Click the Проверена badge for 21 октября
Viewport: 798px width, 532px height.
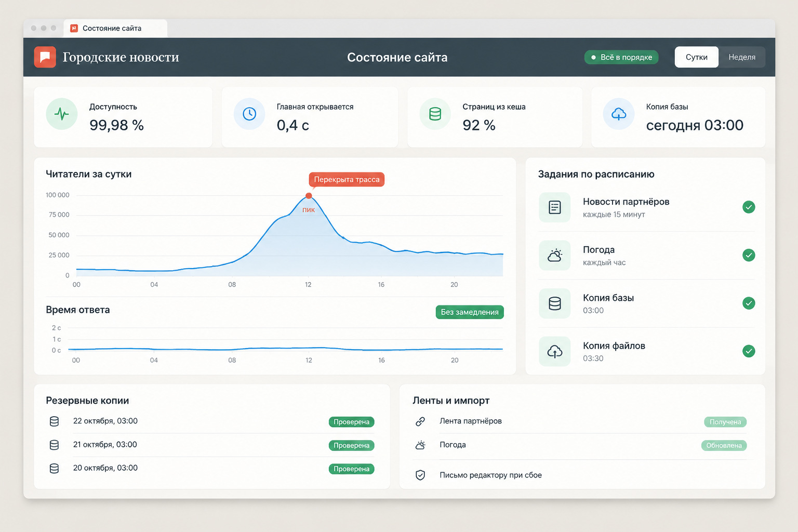[352, 445]
